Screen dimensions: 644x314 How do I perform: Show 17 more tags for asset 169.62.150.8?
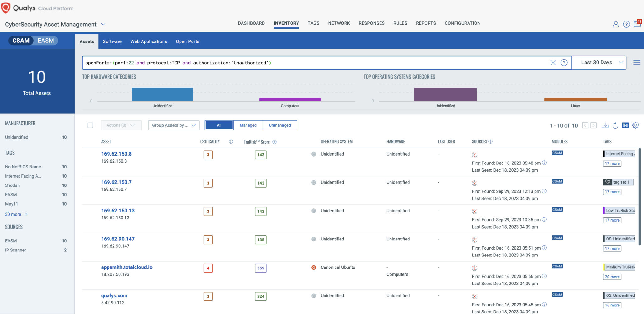pyautogui.click(x=612, y=163)
